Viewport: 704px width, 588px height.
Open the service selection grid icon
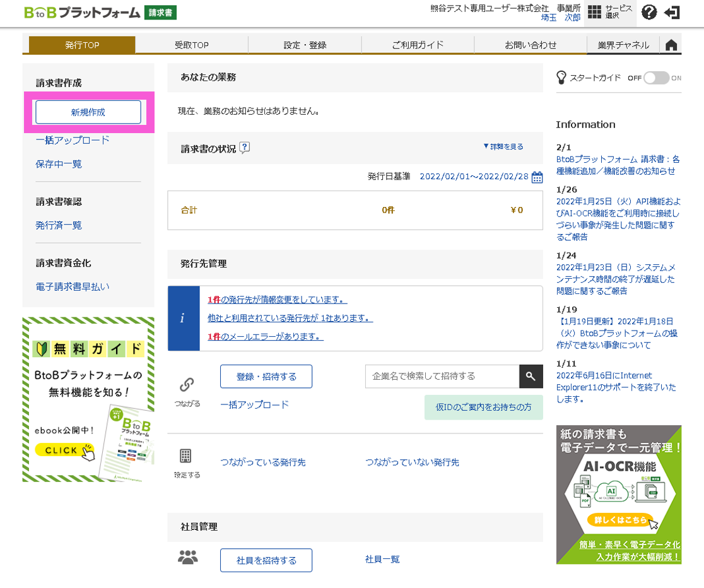(x=594, y=12)
